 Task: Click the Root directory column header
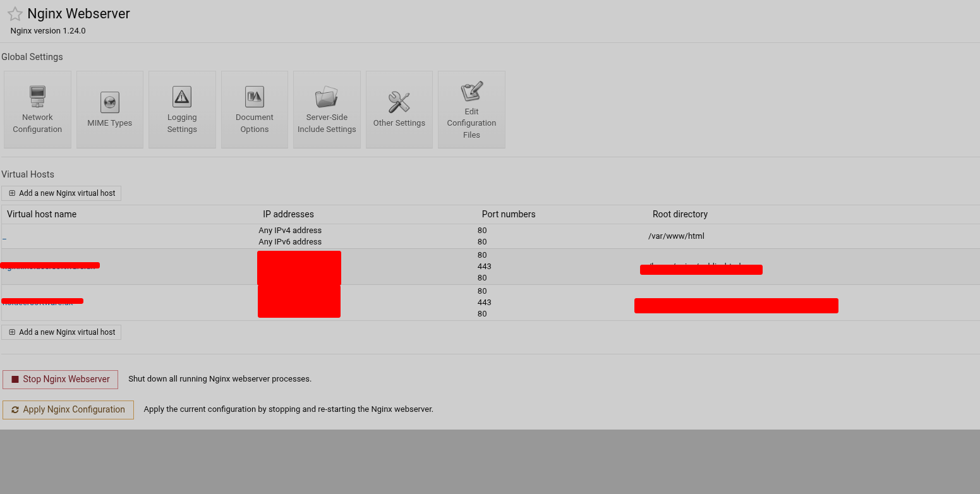(680, 214)
